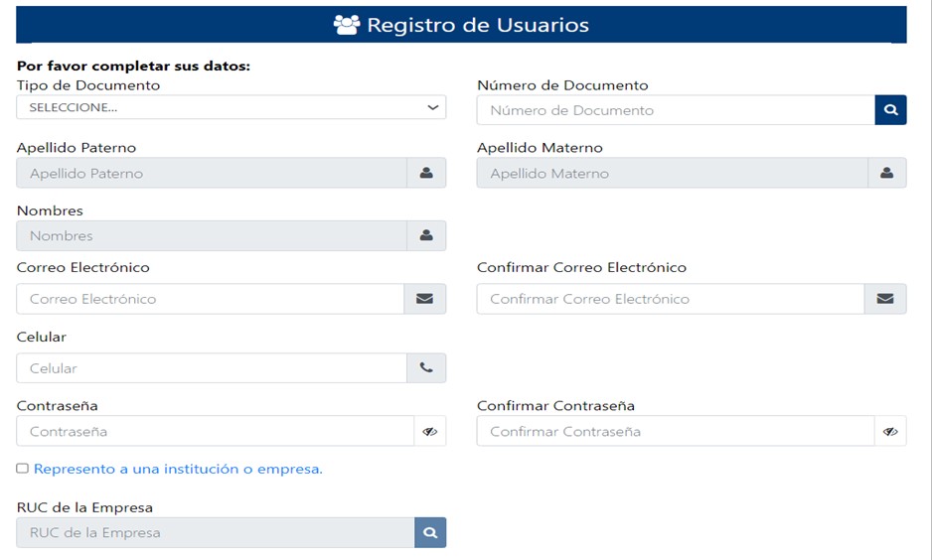Viewport: 932px width, 560px height.
Task: Show password in Confirmar Contraseña field
Action: point(890,431)
